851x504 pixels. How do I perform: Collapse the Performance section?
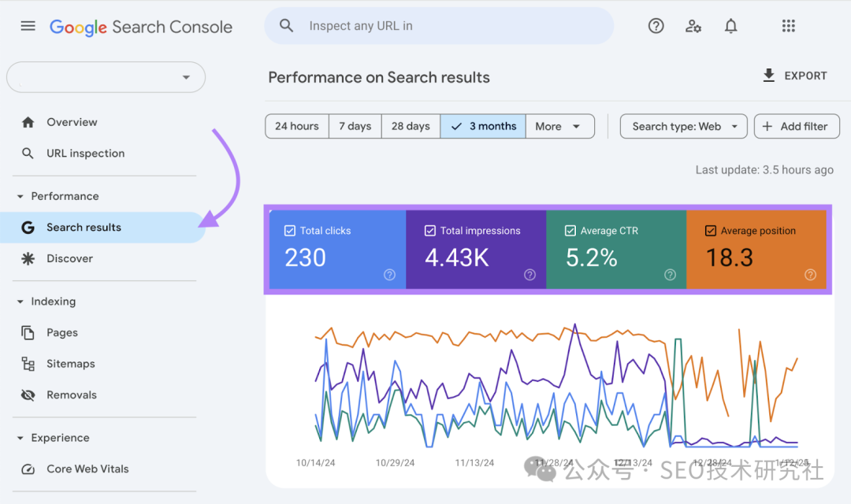[x=20, y=196]
